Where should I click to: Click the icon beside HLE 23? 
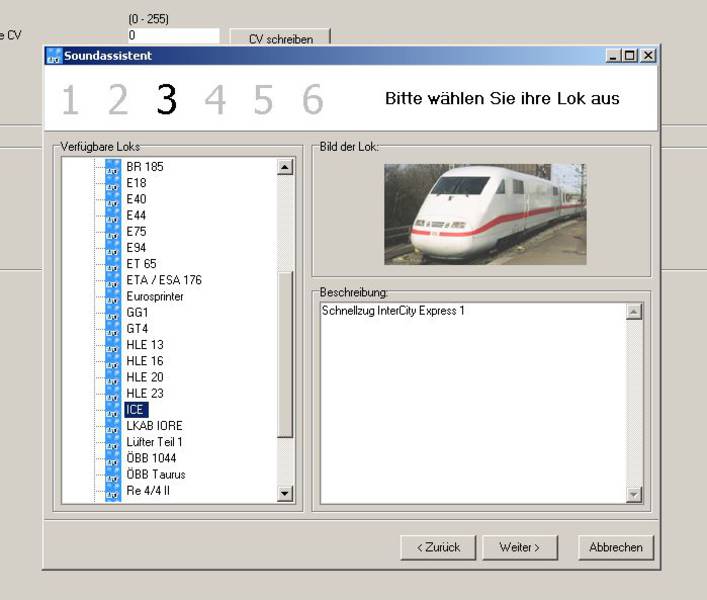(113, 394)
